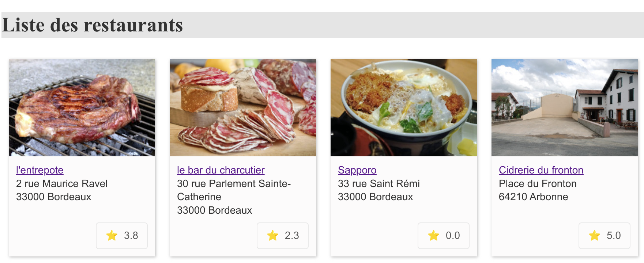The height and width of the screenshot is (263, 644).
Task: Click the 2.3 rating number
Action: coord(292,236)
